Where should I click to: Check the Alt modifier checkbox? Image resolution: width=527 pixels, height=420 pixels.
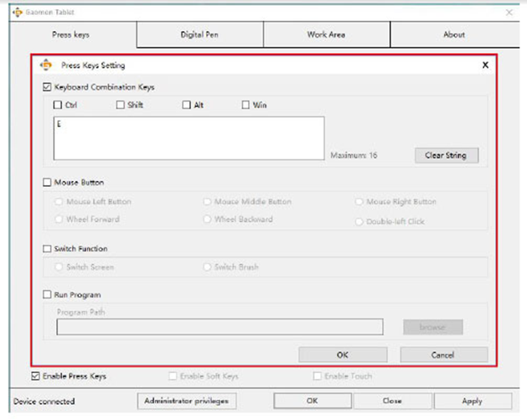click(186, 105)
